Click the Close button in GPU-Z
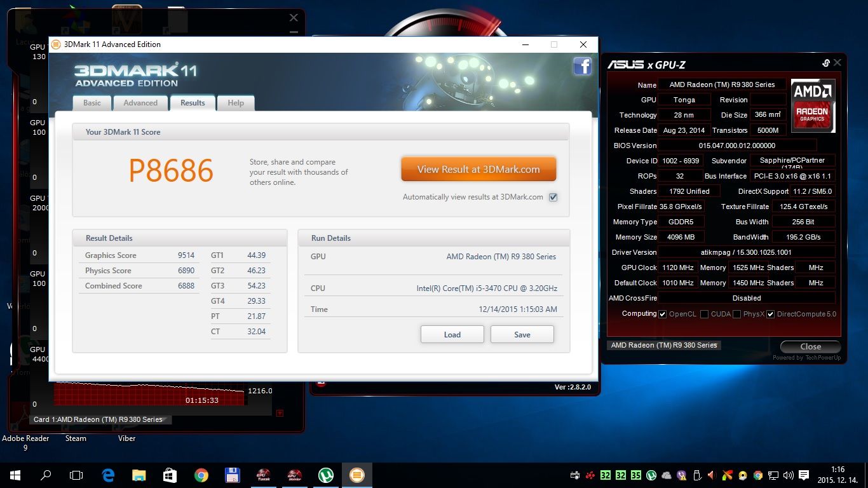 coord(810,346)
